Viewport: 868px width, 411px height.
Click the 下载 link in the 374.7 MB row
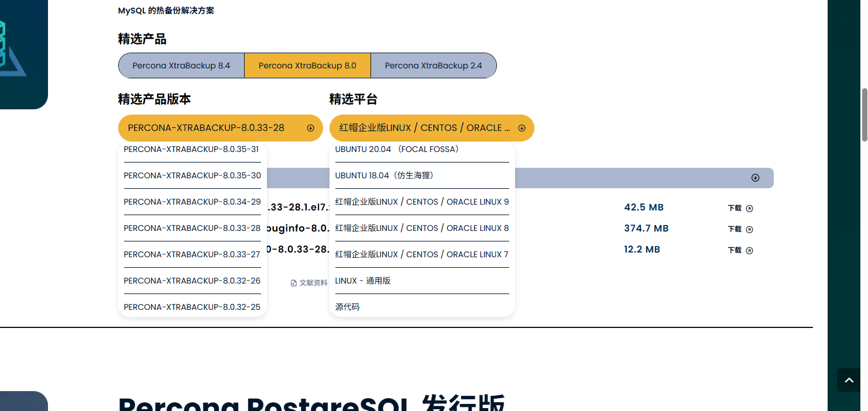[x=734, y=229]
